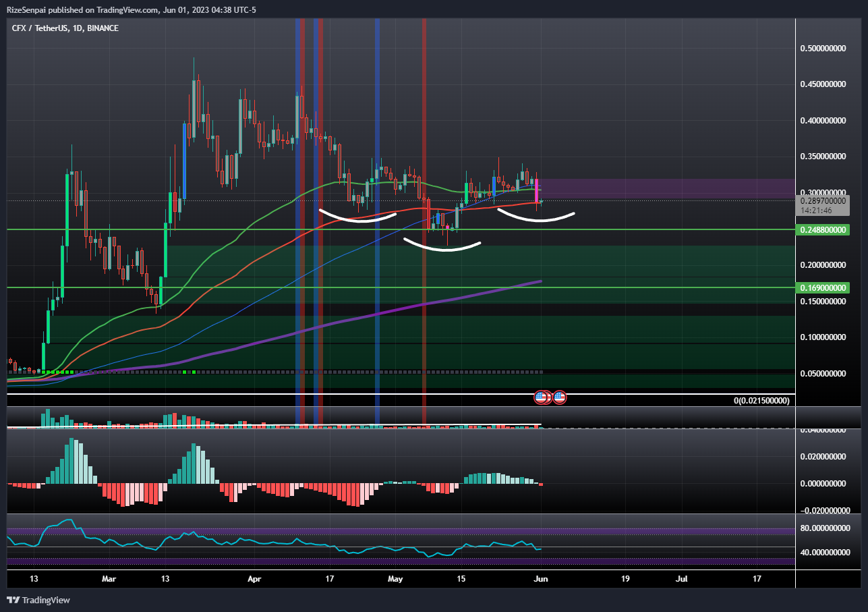Click the May date on time axis
The height and width of the screenshot is (612, 868).
(395, 579)
